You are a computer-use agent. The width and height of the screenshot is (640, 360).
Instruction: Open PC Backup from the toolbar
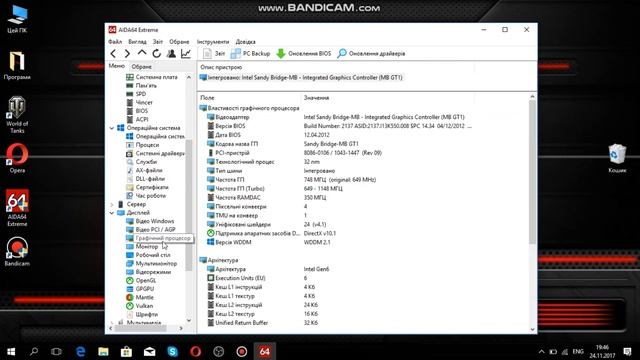(250, 53)
